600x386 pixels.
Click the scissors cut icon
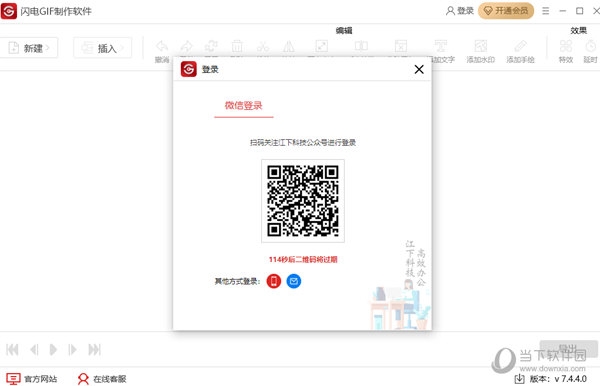tap(263, 47)
